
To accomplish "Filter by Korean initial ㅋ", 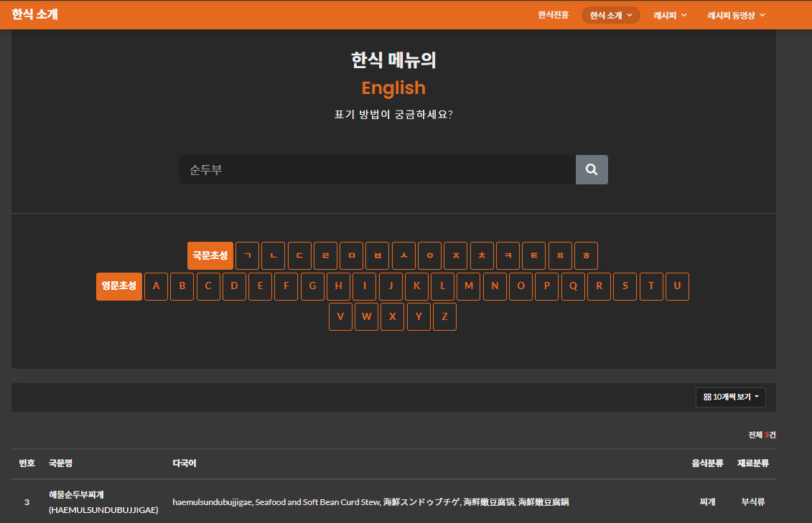I will (508, 255).
